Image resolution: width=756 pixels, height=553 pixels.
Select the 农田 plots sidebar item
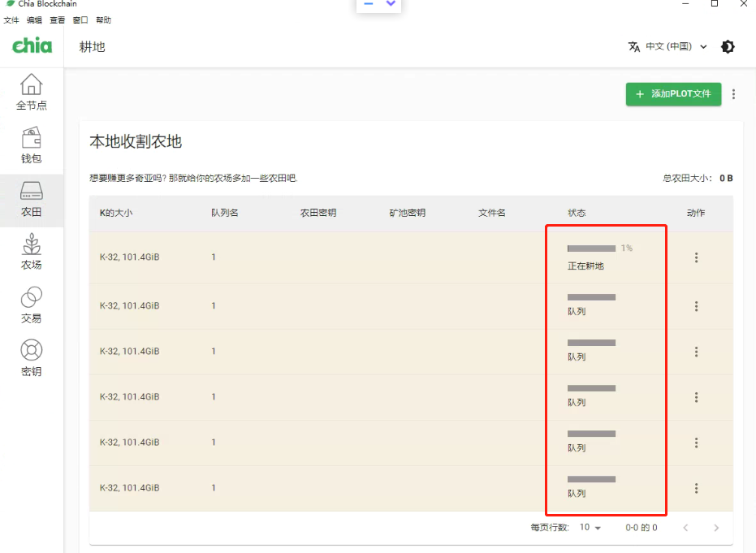32,200
